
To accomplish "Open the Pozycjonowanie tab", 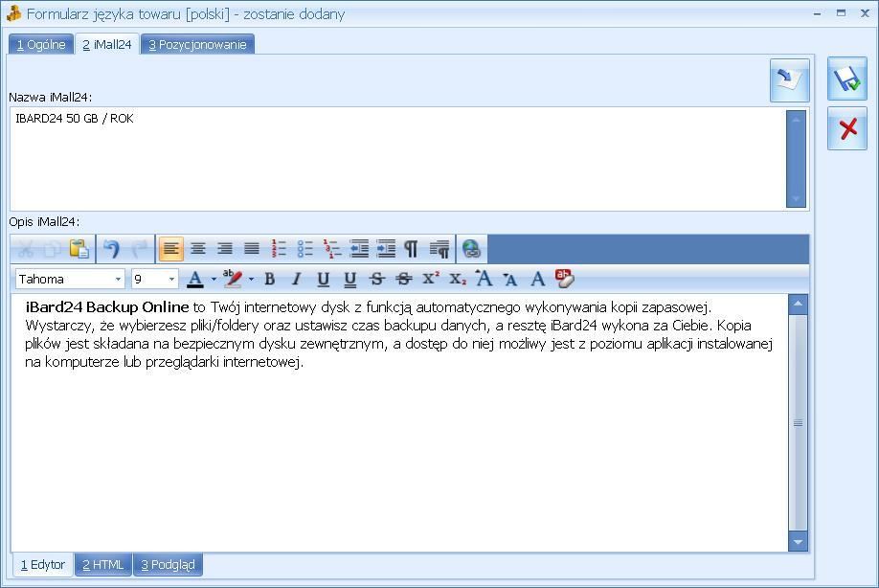I will (x=197, y=44).
